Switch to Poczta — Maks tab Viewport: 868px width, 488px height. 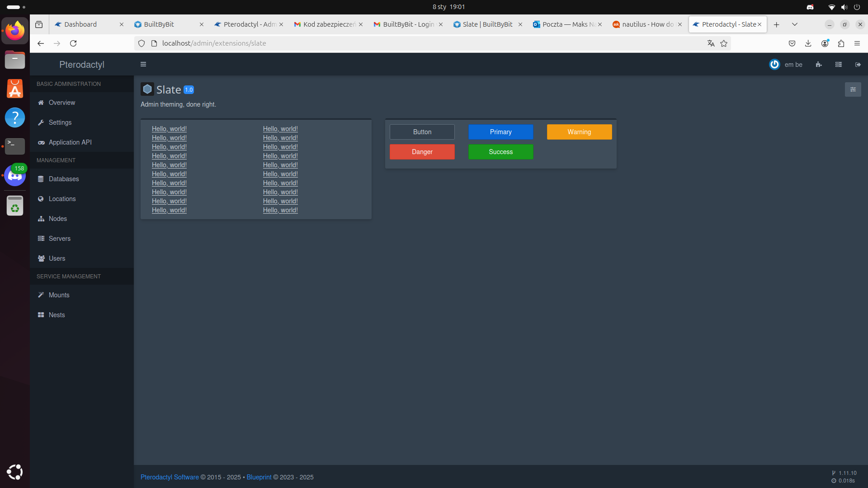567,24
